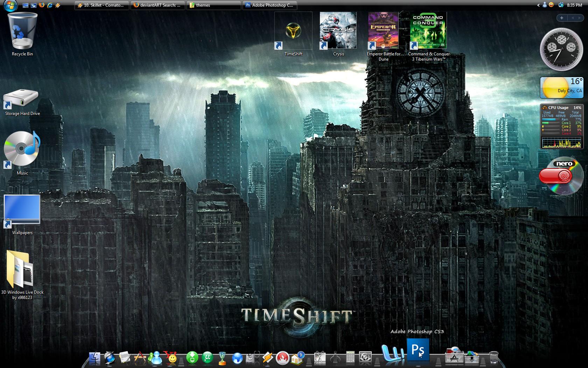
Task: Click Switch Between Windows quick launch icon
Action: coord(34,5)
